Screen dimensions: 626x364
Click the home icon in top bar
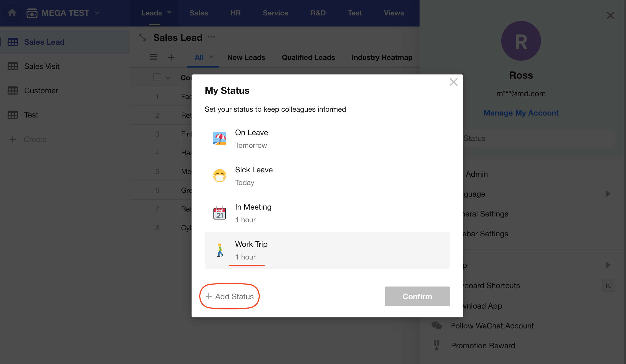pyautogui.click(x=12, y=13)
